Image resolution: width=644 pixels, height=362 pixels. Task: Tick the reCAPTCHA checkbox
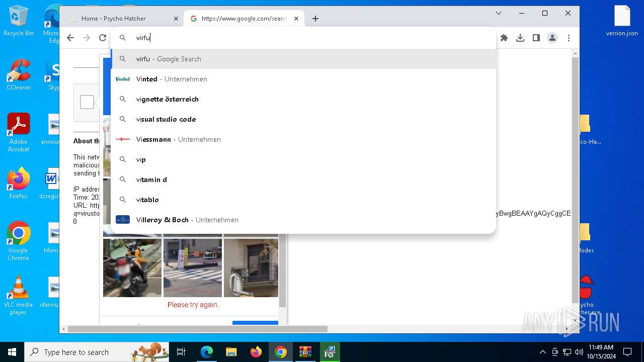(87, 102)
